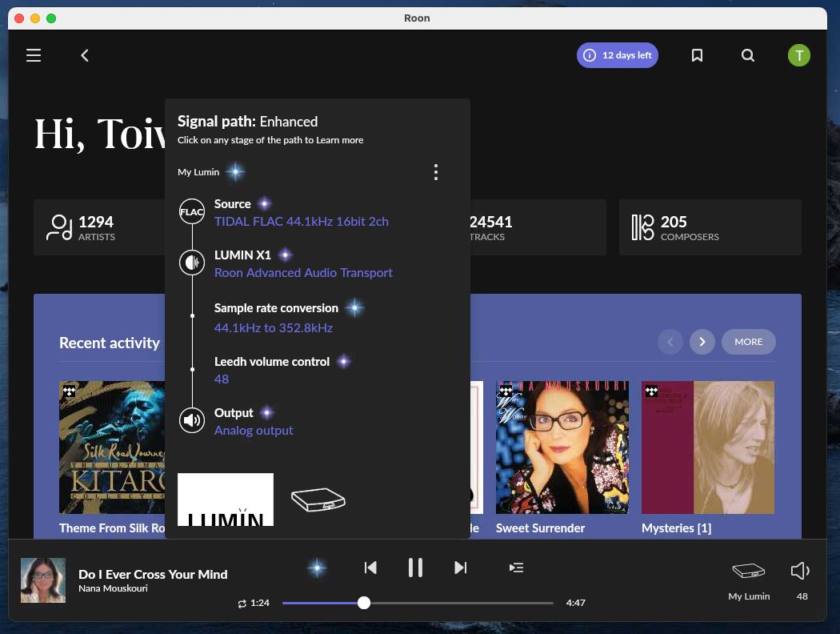This screenshot has width=840, height=634.
Task: Click the Sample rate conversion heading
Action: (x=276, y=308)
